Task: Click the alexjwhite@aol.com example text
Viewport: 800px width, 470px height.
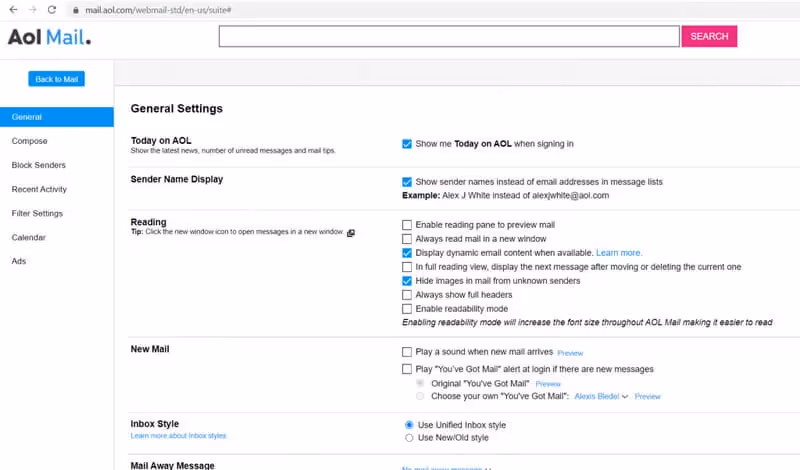Action: pos(570,195)
